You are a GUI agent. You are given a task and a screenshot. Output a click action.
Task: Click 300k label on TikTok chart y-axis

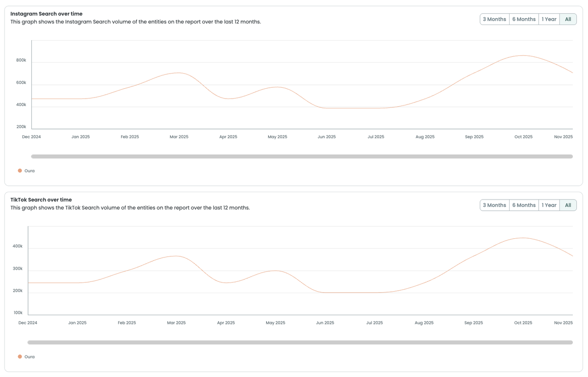click(x=18, y=269)
